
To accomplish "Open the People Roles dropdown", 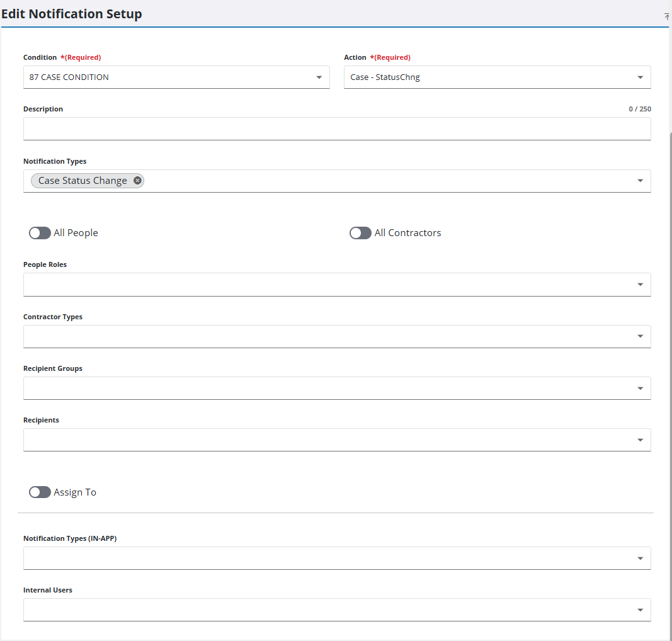I will (337, 285).
